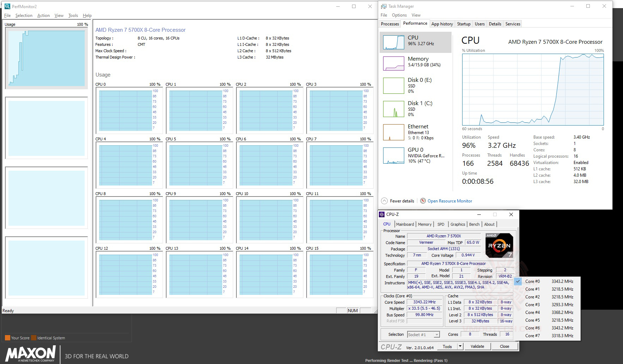
Task: Click the PerfMonitor2 app icon in title bar
Action: [7, 6]
